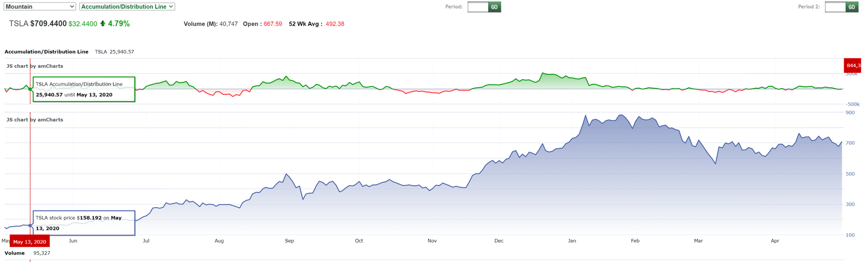Open the Mountain chart type dropdown
This screenshot has width=868, height=262.
tap(40, 7)
